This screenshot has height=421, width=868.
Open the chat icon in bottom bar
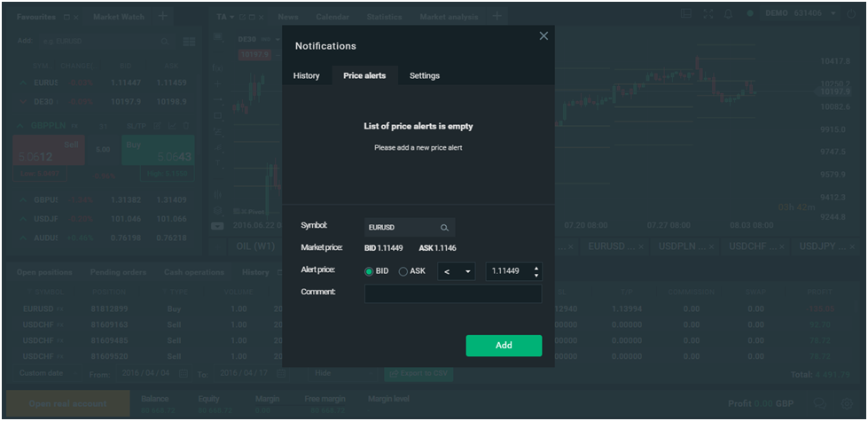pyautogui.click(x=820, y=404)
